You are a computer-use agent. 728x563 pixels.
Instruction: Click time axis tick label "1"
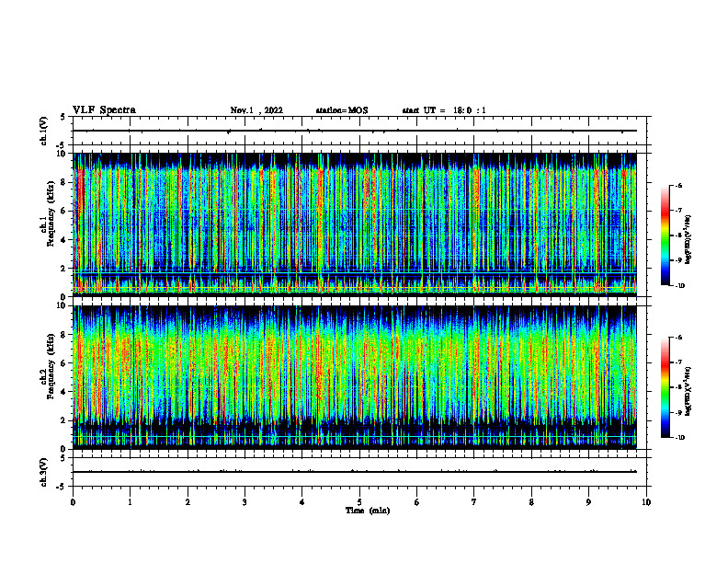130,502
